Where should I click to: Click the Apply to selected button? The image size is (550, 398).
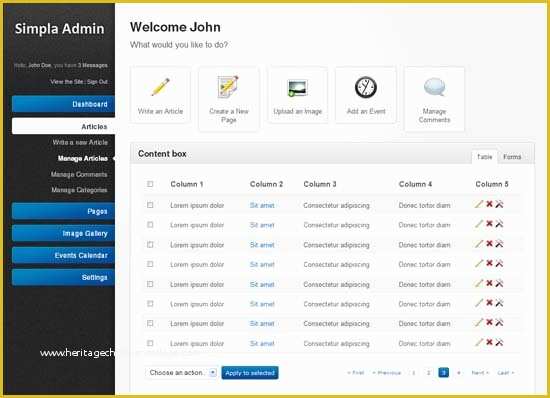(250, 373)
